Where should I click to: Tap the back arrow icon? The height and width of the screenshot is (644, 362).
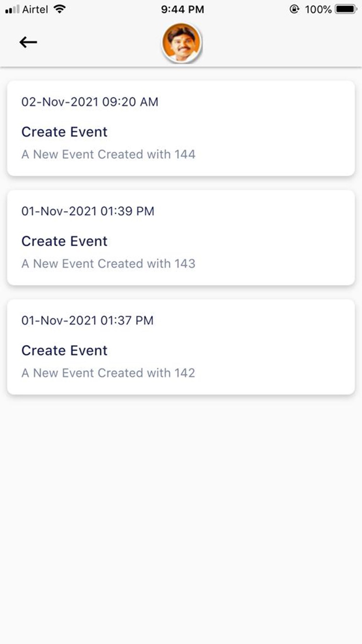pos(28,42)
